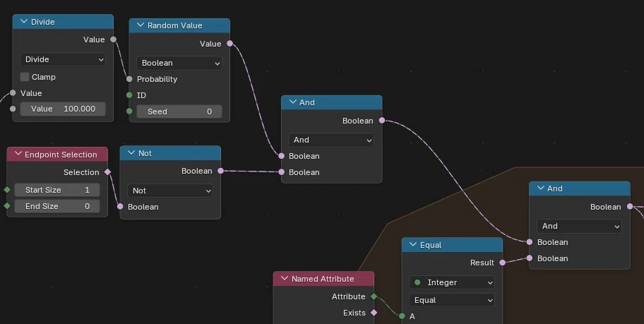Click the Boolean output socket of the framed And node
This screenshot has height=324, width=644.
click(x=630, y=207)
